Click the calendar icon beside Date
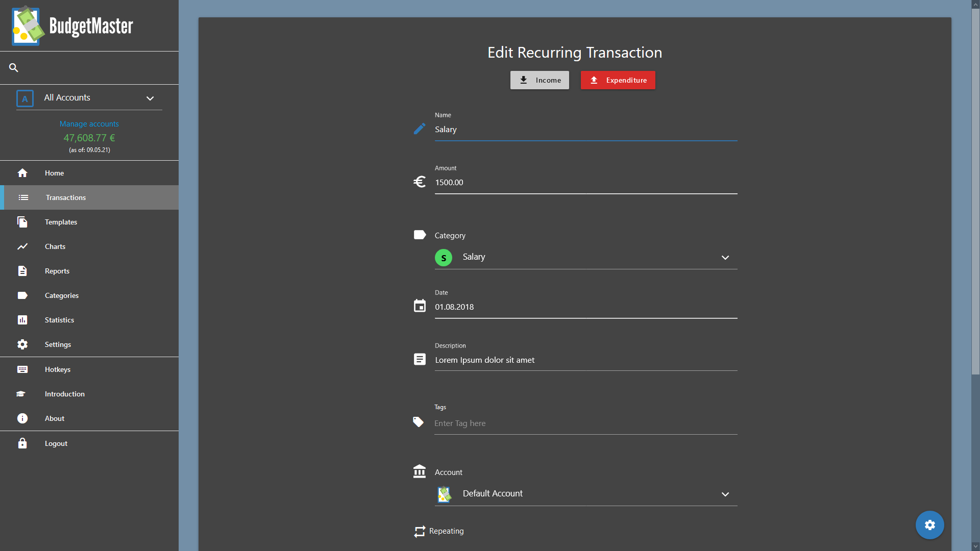Screen dimensions: 980x551 pos(420,306)
